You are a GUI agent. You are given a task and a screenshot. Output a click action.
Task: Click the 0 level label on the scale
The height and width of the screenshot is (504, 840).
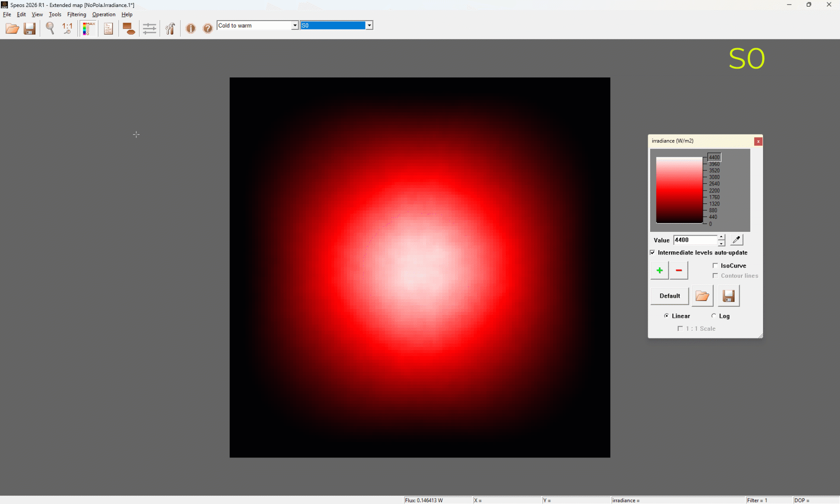[710, 224]
